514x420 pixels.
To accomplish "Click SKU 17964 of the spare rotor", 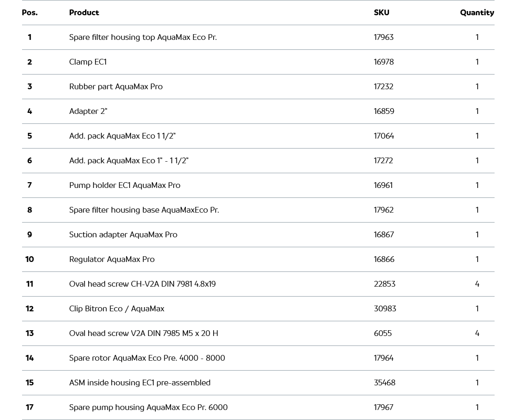I will click(383, 358).
